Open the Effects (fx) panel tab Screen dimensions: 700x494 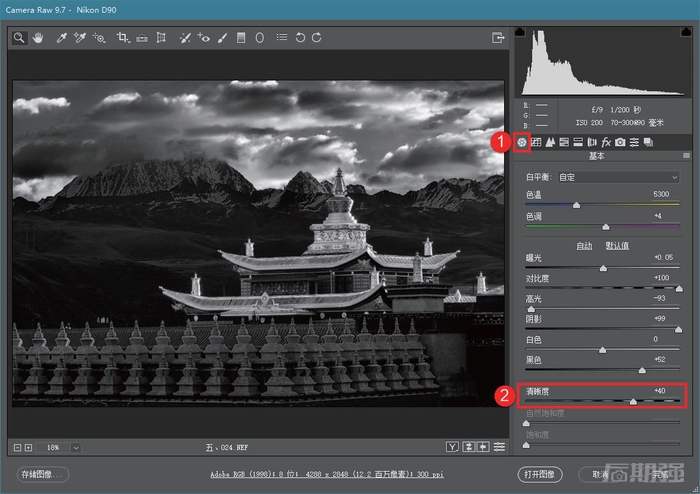(x=606, y=142)
